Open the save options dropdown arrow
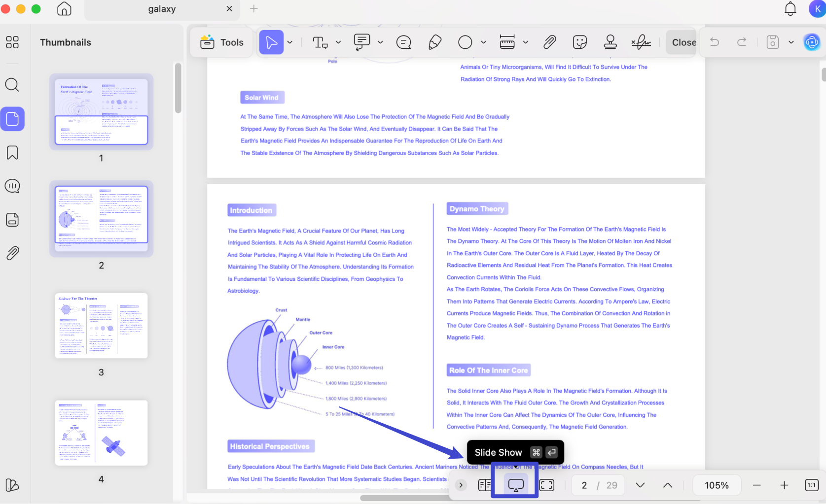 (791, 42)
